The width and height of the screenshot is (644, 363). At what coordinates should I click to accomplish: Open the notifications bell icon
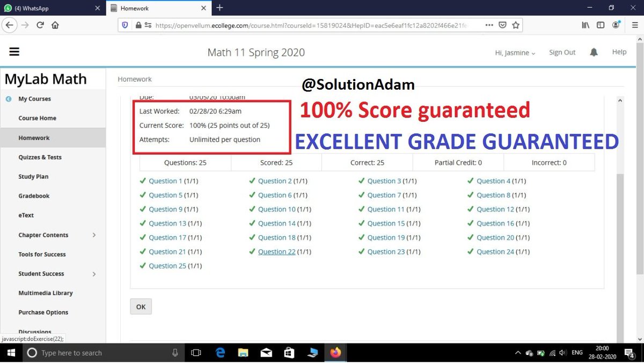pos(594,52)
